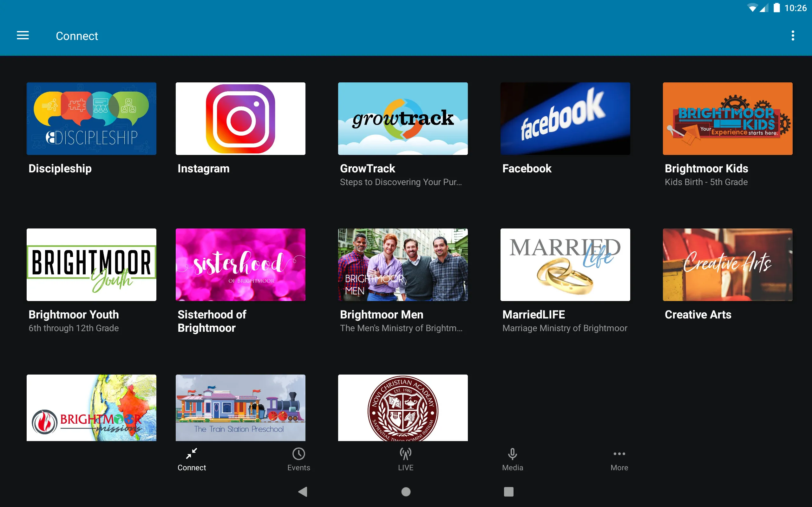Navigate to the Events tab

tap(299, 459)
